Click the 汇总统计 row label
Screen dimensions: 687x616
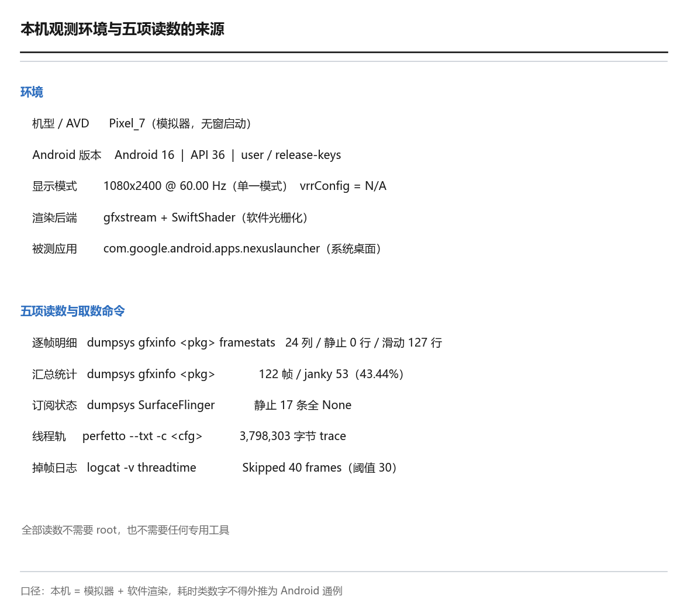(x=54, y=374)
